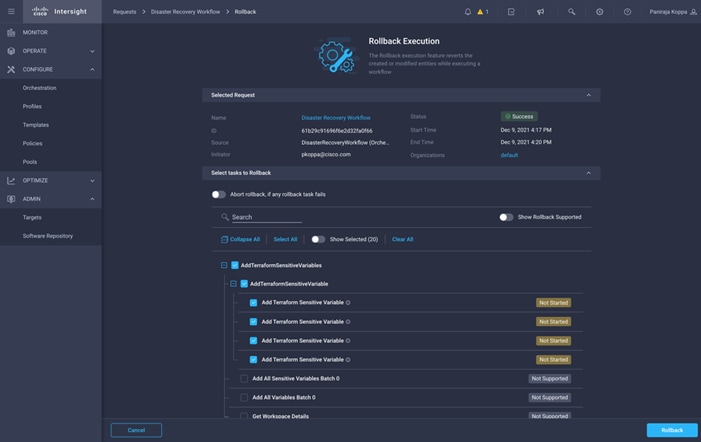Viewport: 701px width, 442px height.
Task: Click Select All link
Action: click(x=285, y=240)
